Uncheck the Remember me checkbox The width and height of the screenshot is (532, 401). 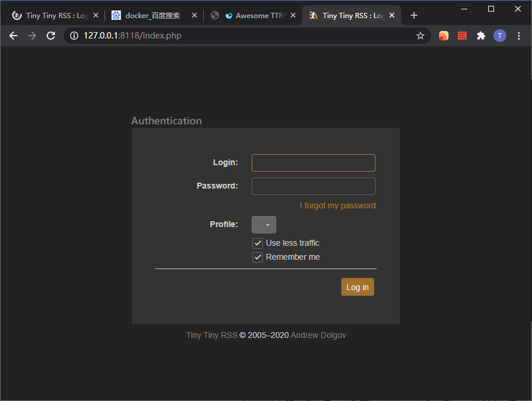tap(258, 257)
